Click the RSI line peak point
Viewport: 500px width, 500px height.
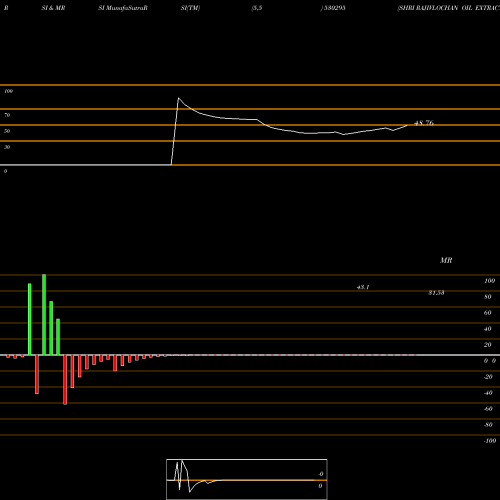click(178, 98)
